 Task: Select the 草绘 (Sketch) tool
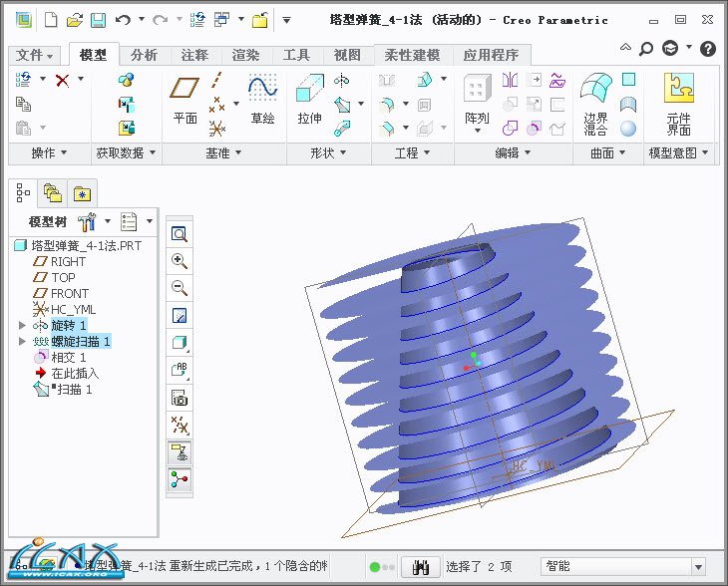262,101
